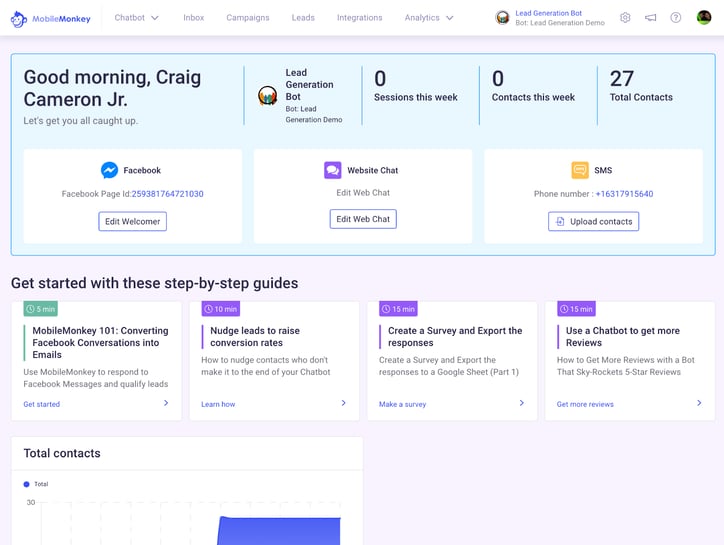Open the Inbox tab

click(x=193, y=18)
